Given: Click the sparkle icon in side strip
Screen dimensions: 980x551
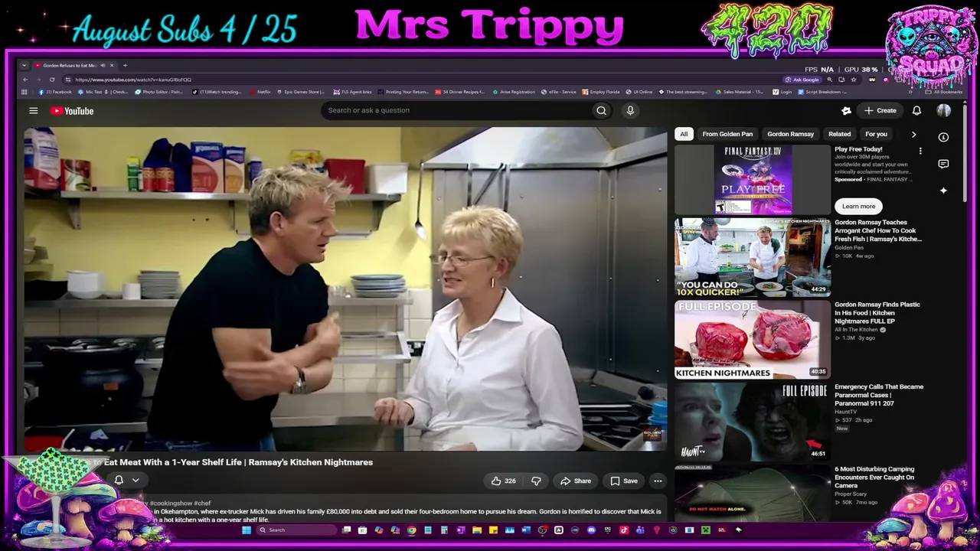Looking at the screenshot, I should click(x=943, y=191).
